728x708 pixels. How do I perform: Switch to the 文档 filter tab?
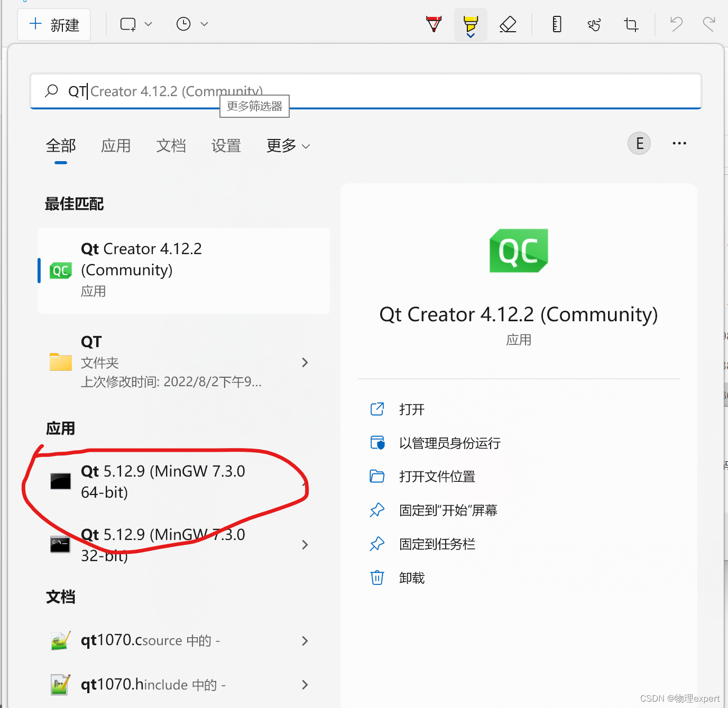(171, 146)
